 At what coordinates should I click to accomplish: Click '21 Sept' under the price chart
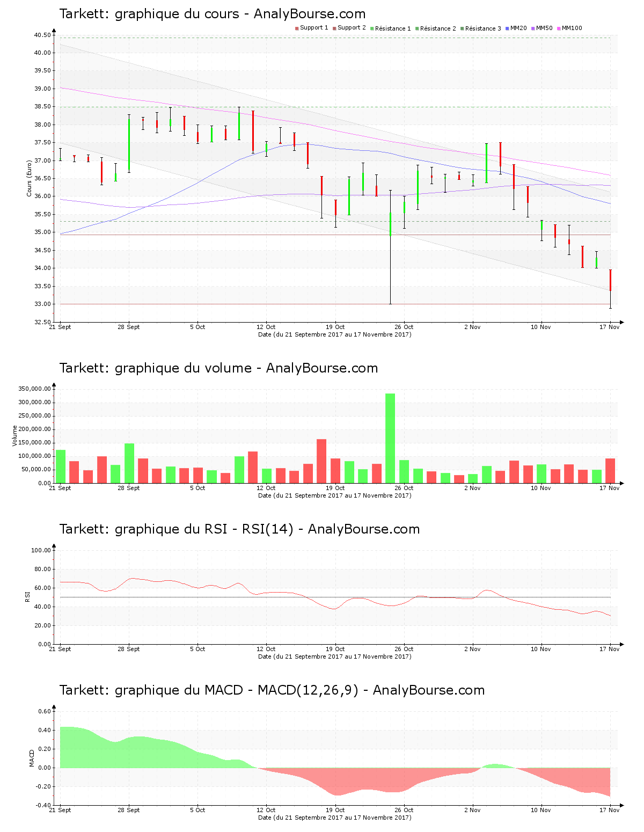click(x=60, y=327)
